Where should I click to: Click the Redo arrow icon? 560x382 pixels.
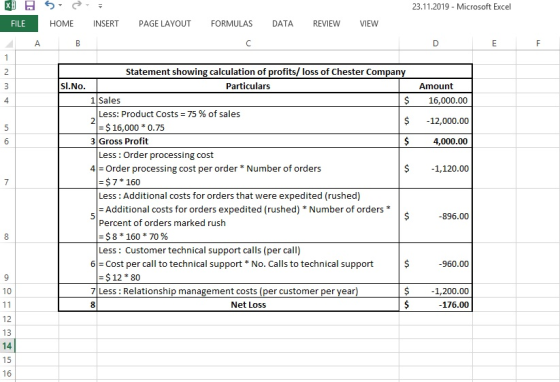pyautogui.click(x=76, y=5)
